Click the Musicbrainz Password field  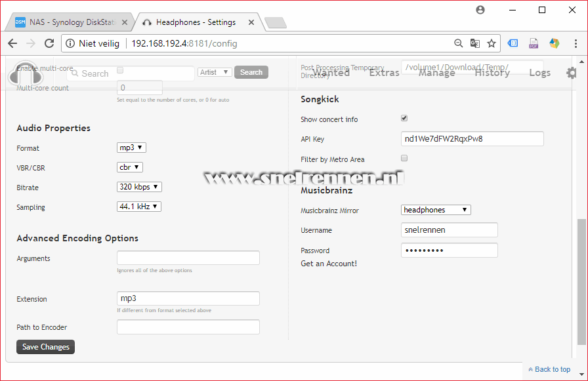click(x=450, y=251)
